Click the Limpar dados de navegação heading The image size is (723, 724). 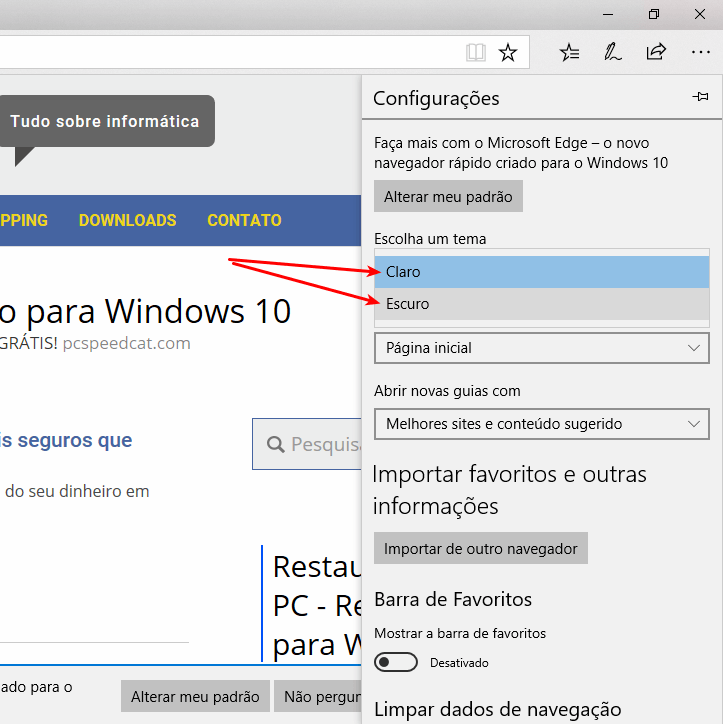tap(498, 709)
